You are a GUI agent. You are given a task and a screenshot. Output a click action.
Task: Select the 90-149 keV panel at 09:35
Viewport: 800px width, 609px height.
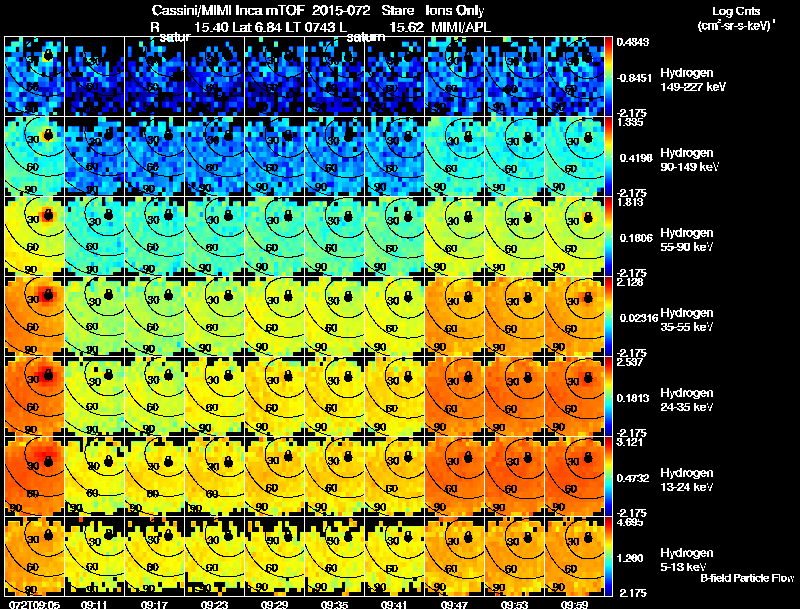click(335, 156)
